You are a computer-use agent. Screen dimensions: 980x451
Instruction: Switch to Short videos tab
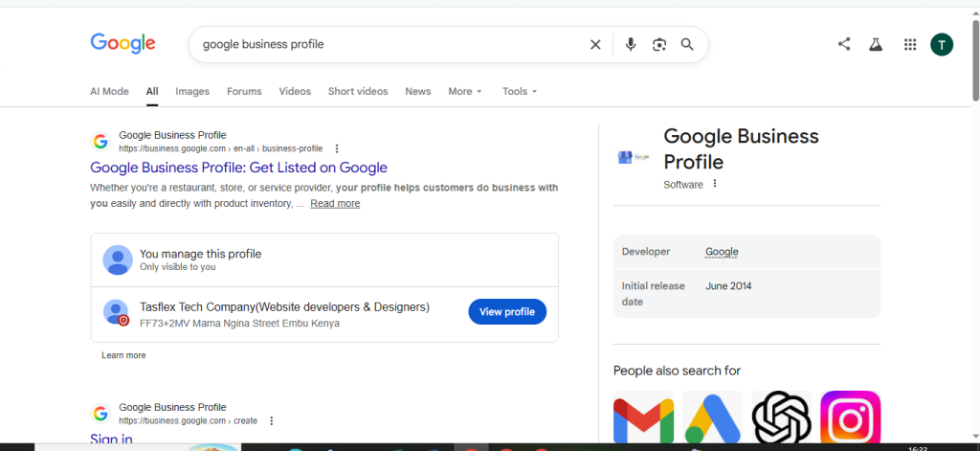click(x=358, y=91)
